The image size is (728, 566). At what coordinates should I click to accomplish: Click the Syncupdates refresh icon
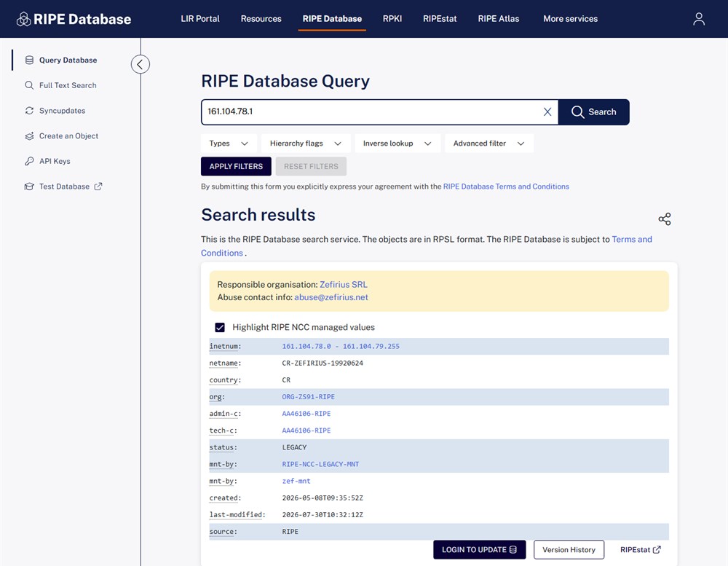tap(29, 111)
